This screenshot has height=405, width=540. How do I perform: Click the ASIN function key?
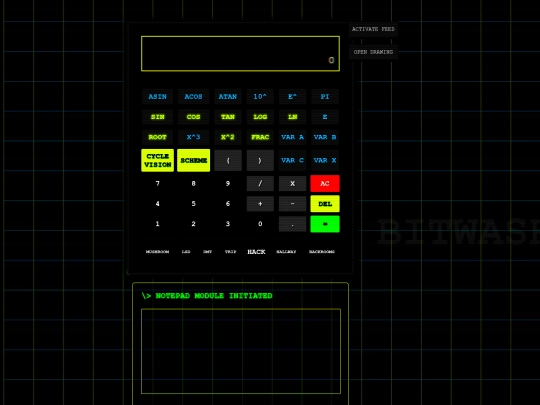(157, 97)
